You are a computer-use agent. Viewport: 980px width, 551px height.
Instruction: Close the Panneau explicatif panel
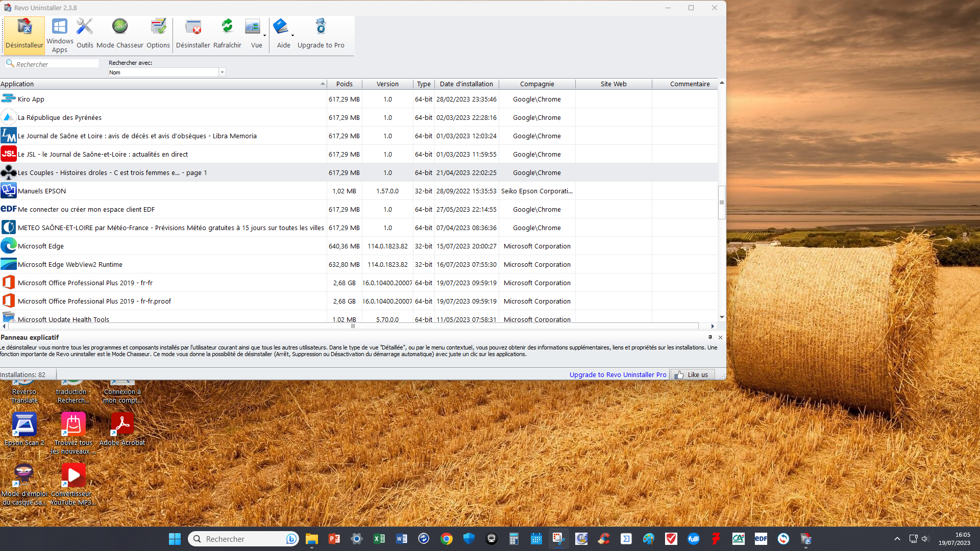coord(720,337)
